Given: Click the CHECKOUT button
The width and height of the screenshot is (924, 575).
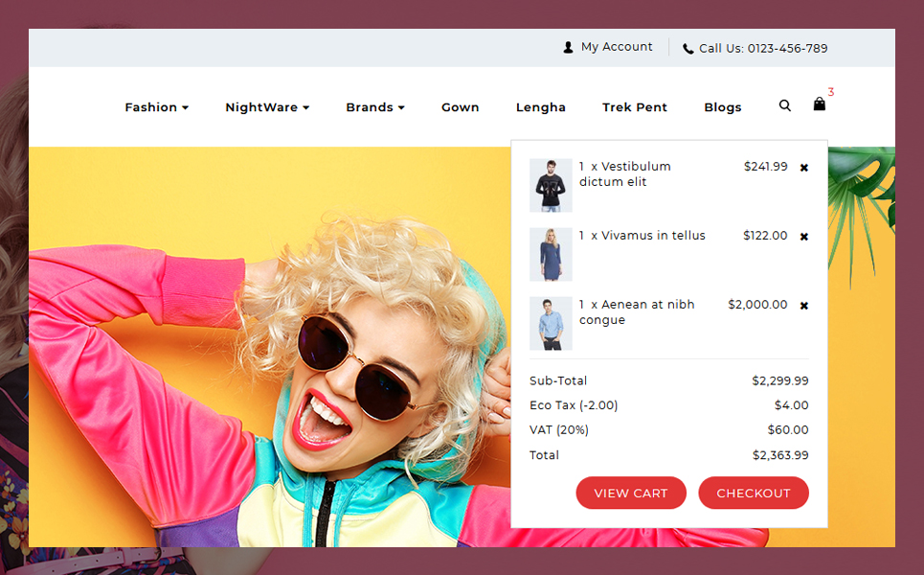Looking at the screenshot, I should click(x=754, y=493).
